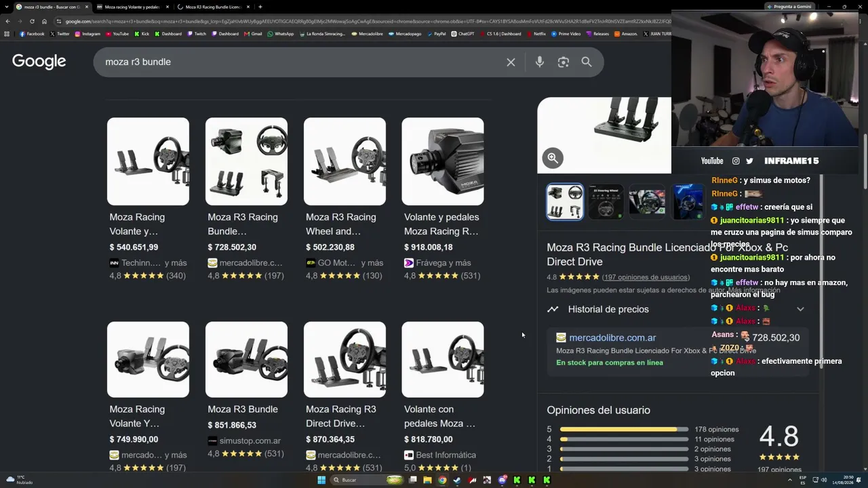
Task: Click the 'simustop.com.ar' seller text
Action: pyautogui.click(x=250, y=441)
